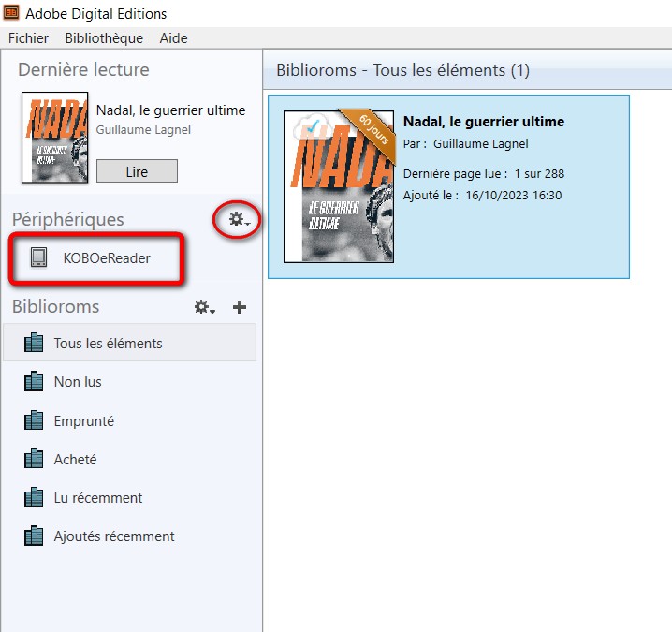
Task: Click the Emprunté bookshelf icon
Action: pos(34,421)
